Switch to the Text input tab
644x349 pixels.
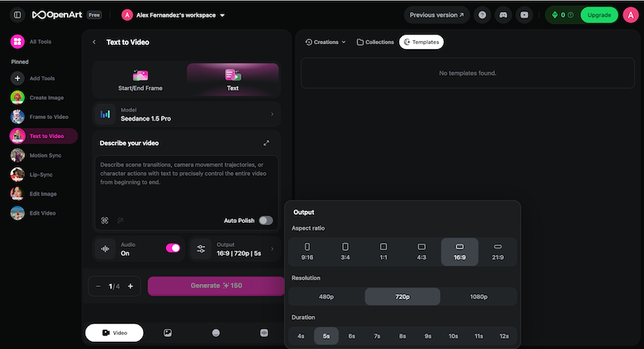[233, 80]
